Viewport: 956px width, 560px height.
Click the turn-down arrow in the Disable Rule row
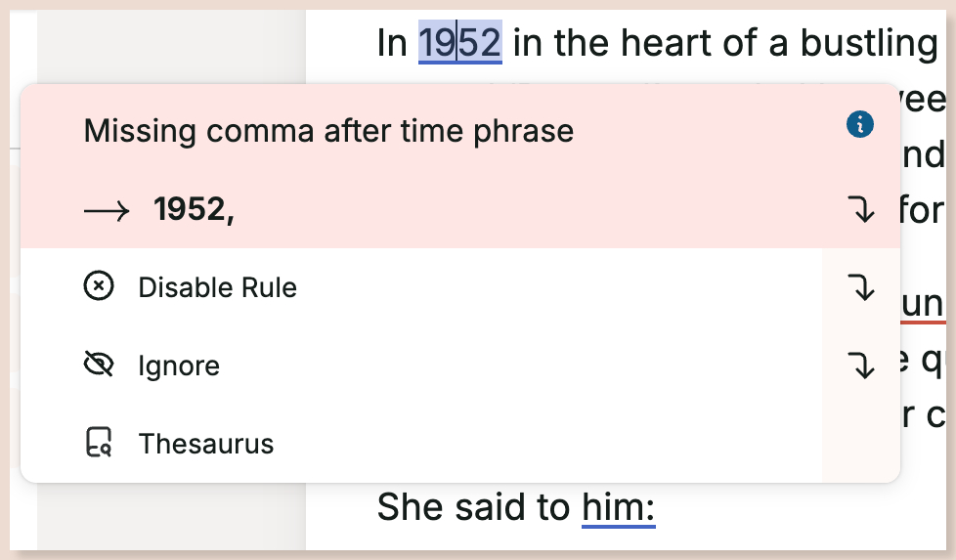861,287
